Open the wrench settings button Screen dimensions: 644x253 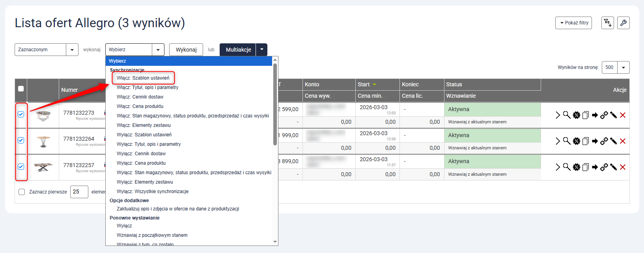pos(623,23)
